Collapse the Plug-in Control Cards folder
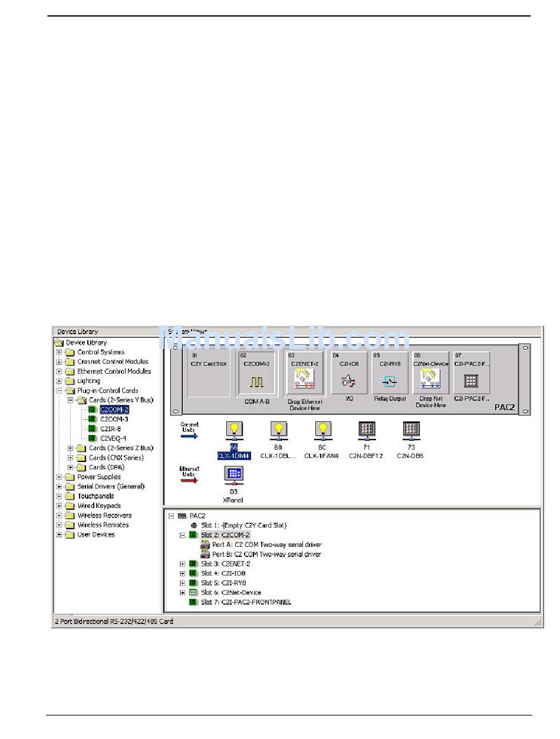This screenshot has width=560, height=739. pyautogui.click(x=59, y=391)
